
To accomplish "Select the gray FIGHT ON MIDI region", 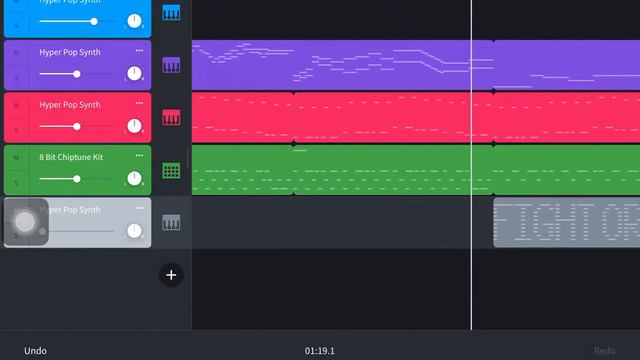I will [567, 222].
